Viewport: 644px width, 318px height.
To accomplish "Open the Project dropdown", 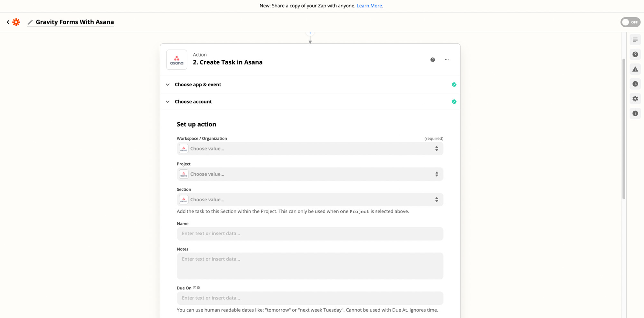I will (310, 174).
